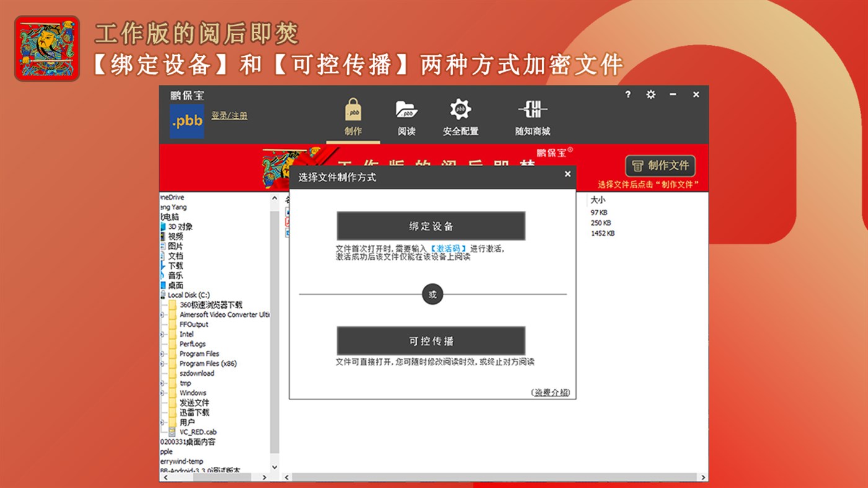Click tree scrollbar down arrow

pyautogui.click(x=275, y=467)
